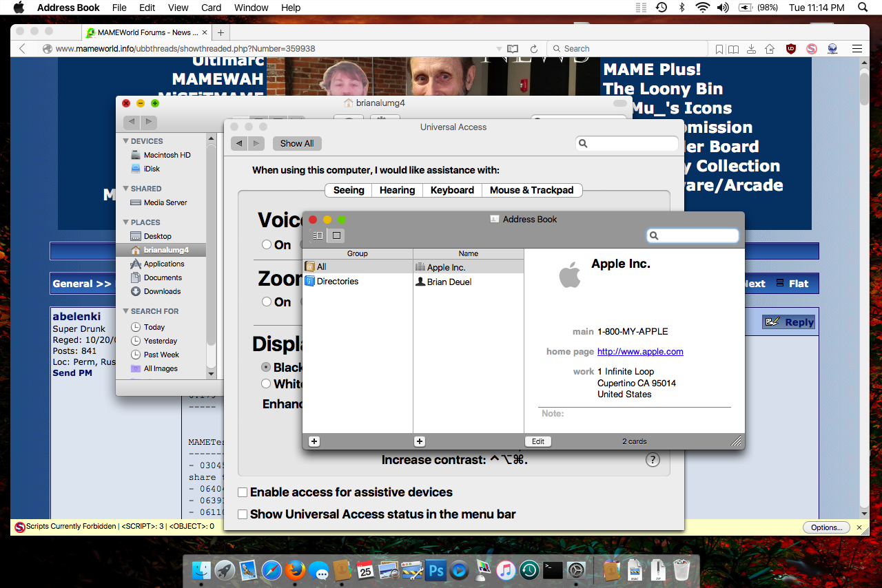Switch to Hearing tab
The image size is (882, 588).
(x=397, y=190)
